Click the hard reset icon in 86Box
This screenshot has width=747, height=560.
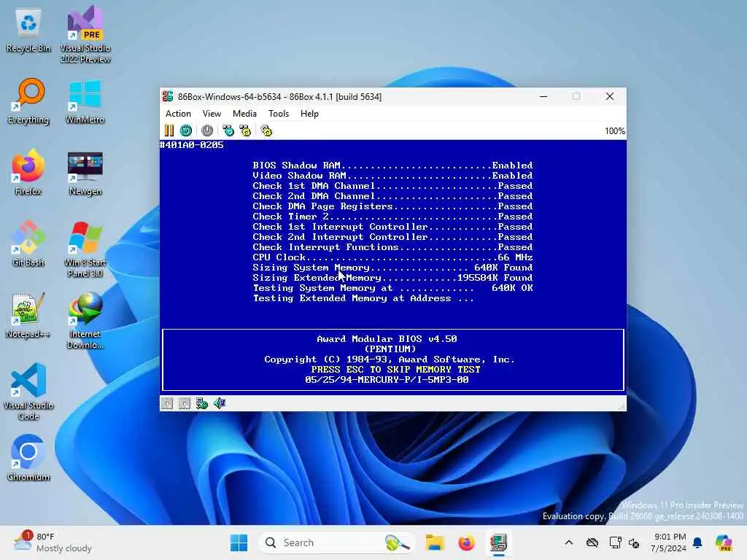point(186,131)
